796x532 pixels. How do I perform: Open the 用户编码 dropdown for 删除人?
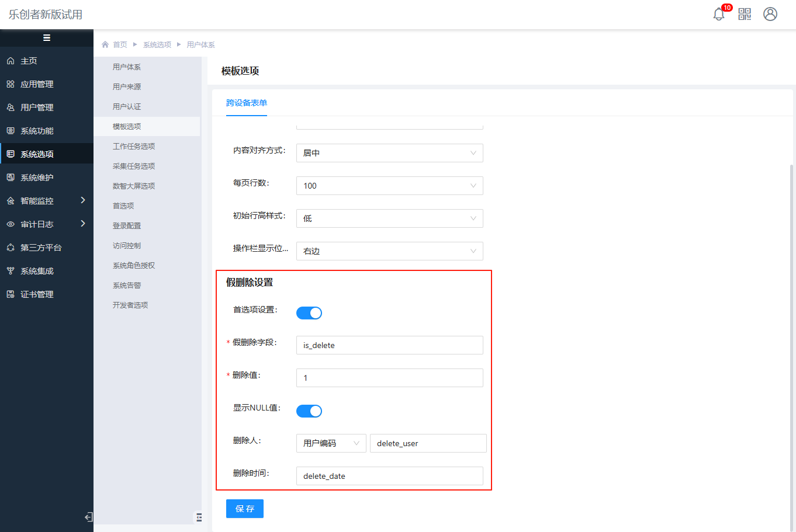tap(331, 443)
